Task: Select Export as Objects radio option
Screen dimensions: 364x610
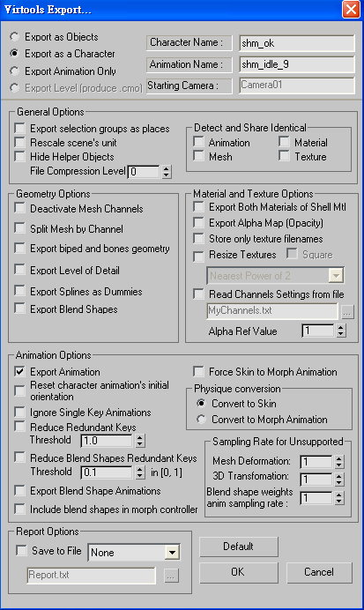Action: 14,37
